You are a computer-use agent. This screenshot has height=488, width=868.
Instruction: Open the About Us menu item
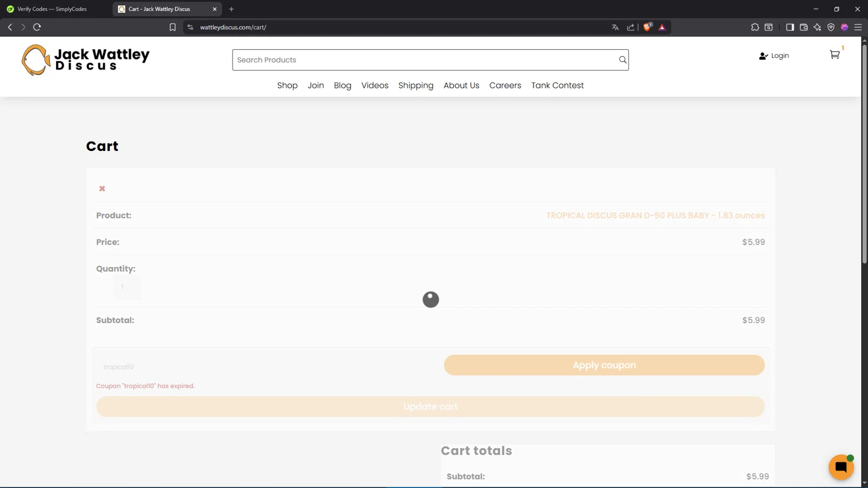(461, 85)
